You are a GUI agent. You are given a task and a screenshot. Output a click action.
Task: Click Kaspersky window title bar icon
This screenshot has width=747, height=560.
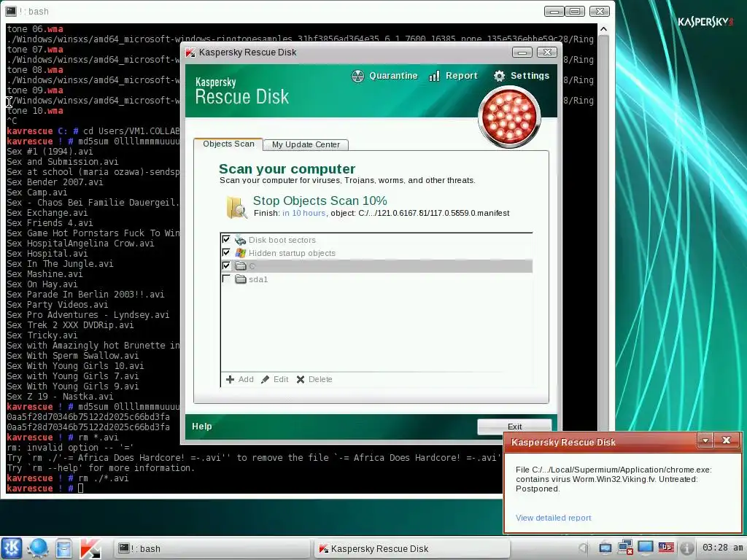pos(190,52)
